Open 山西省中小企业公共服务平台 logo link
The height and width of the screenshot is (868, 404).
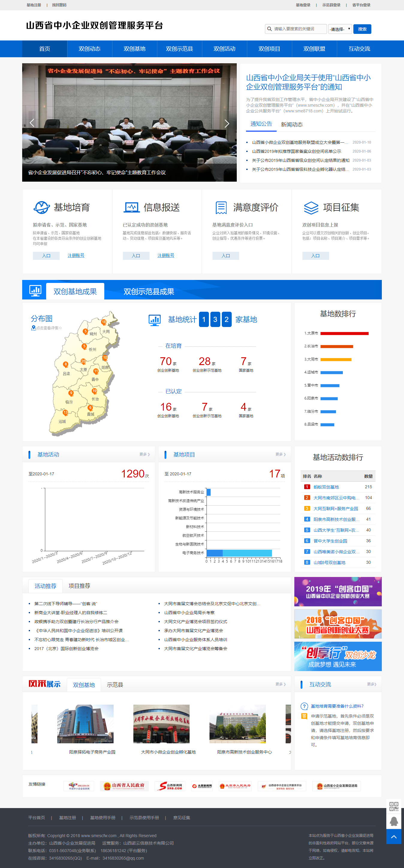pyautogui.click(x=282, y=786)
